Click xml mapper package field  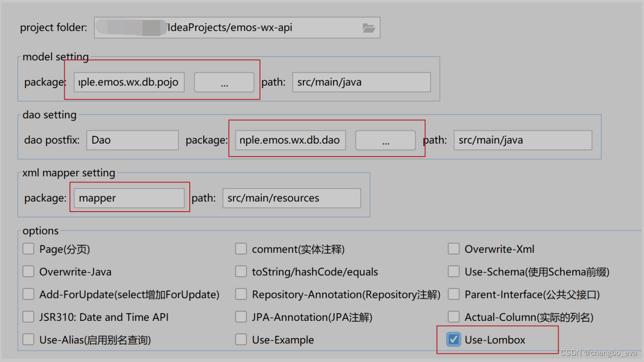tap(129, 198)
